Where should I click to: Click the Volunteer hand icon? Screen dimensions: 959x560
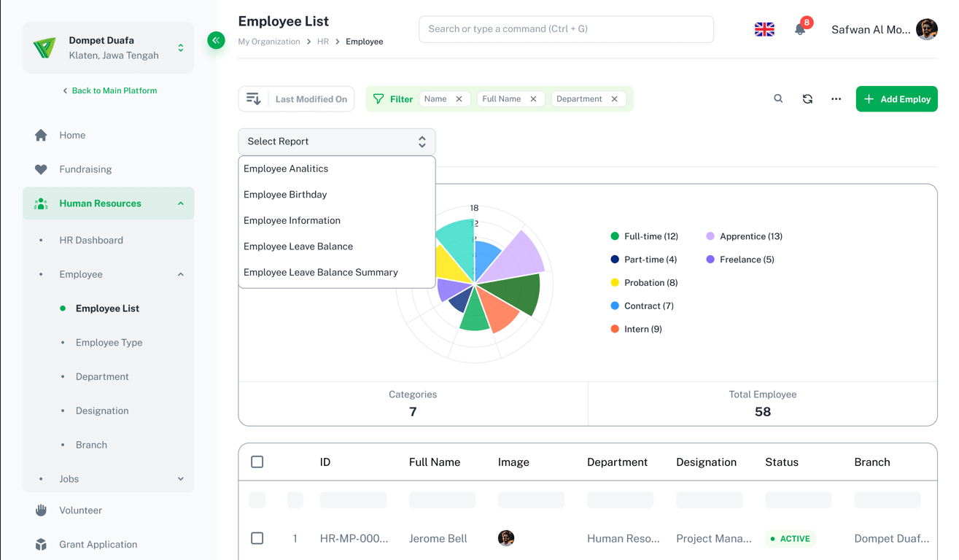[x=41, y=510]
